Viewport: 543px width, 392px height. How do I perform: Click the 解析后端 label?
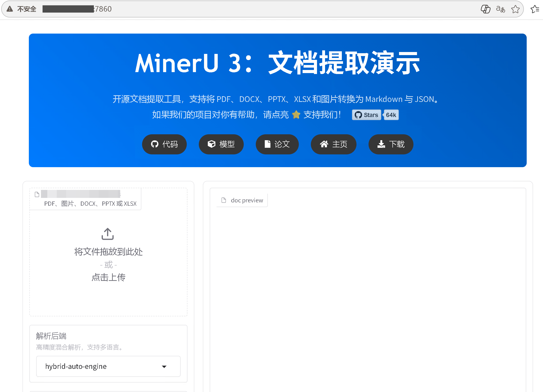[x=51, y=336]
